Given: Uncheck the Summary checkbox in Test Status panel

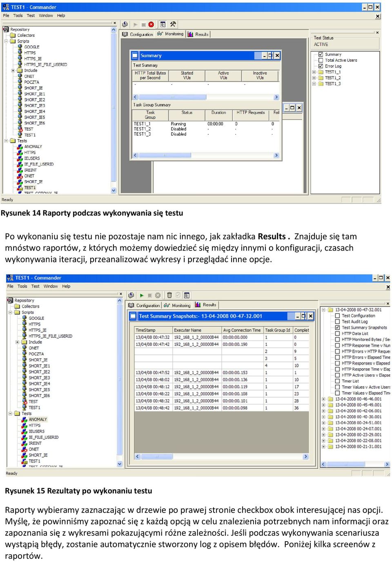Looking at the screenshot, I should coord(321,54).
